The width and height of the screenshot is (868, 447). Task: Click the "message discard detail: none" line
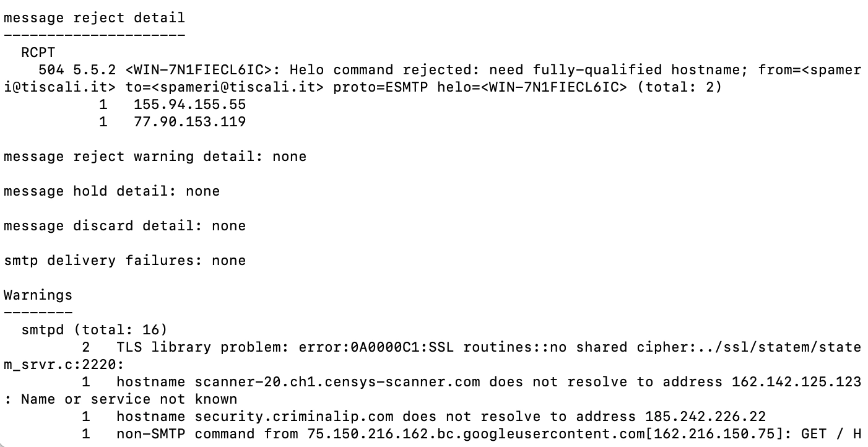click(124, 226)
